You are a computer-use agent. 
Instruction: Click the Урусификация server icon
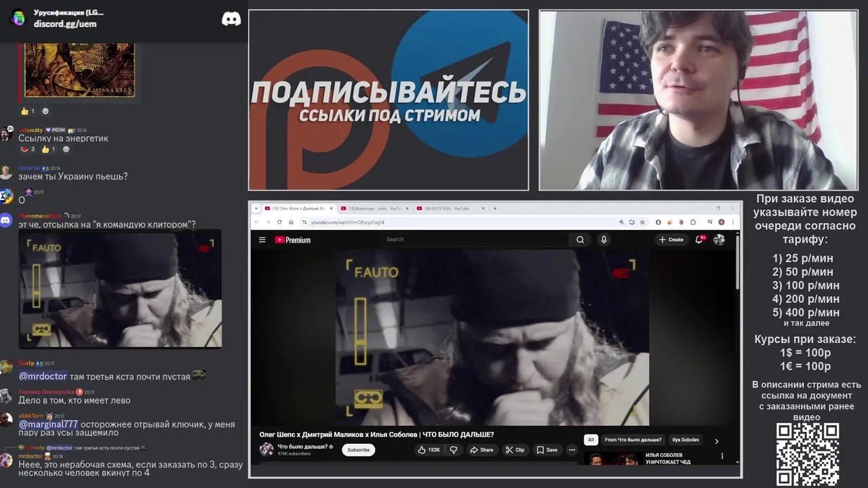point(18,18)
